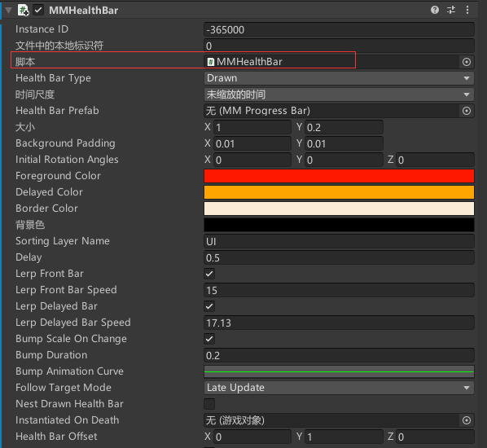Open the 时间尺度 time scale dropdown
487x448 pixels.
point(339,94)
